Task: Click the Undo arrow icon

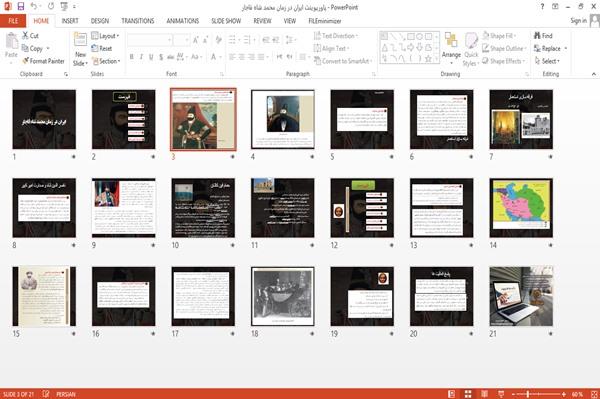Action: coord(34,6)
